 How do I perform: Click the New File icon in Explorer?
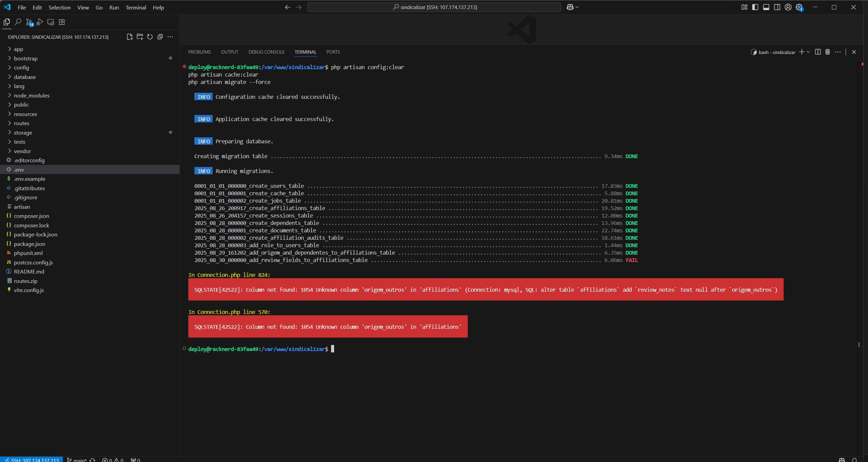click(x=130, y=37)
